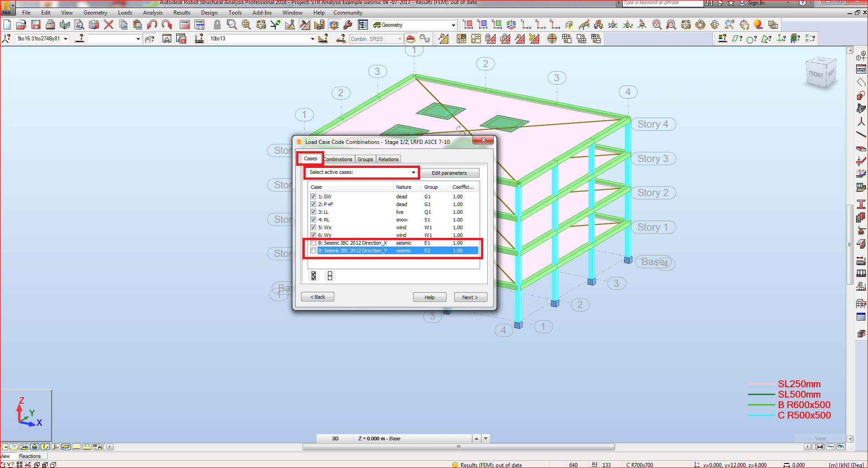
Task: Click the story level up arrow
Action: [x=476, y=438]
